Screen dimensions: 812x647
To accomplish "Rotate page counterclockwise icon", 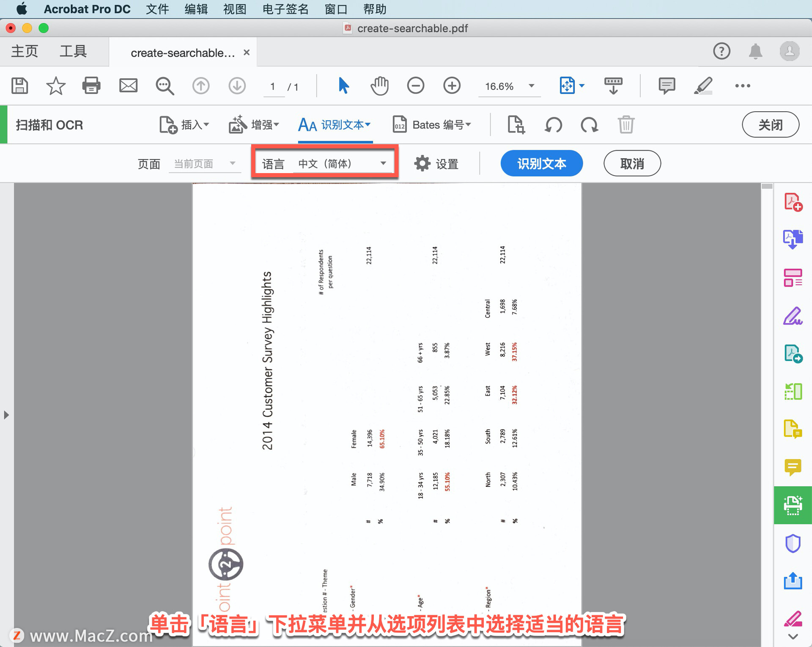I will coord(553,125).
